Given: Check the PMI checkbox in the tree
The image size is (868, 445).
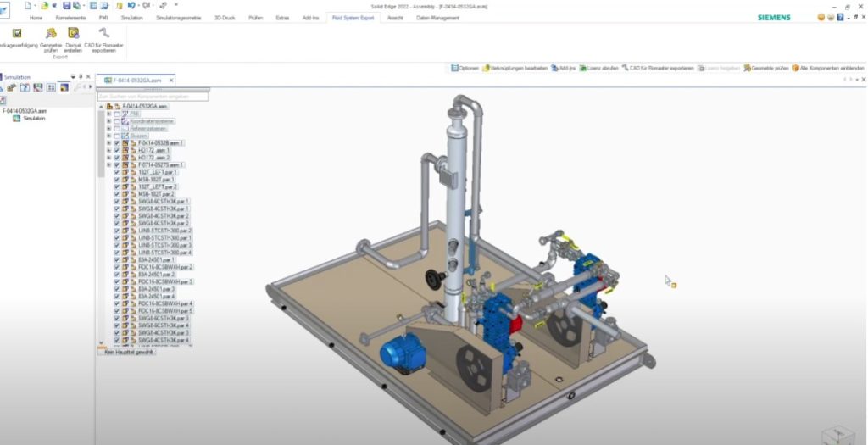Looking at the screenshot, I should 117,114.
